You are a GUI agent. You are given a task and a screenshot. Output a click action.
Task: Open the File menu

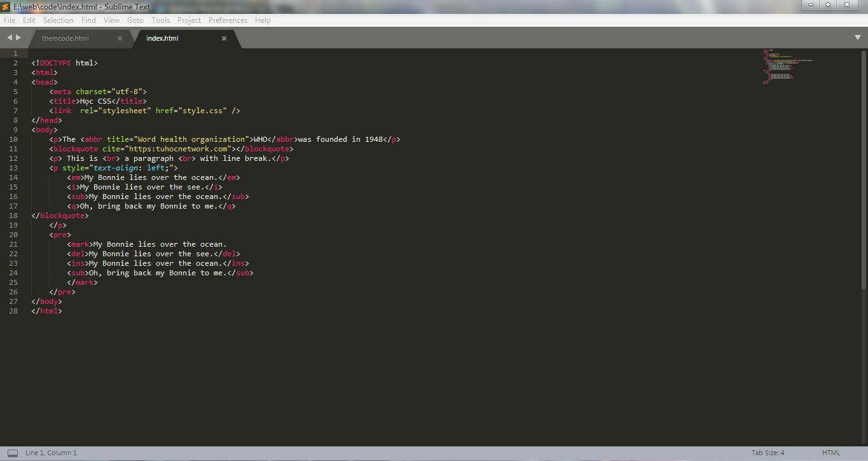pos(10,20)
